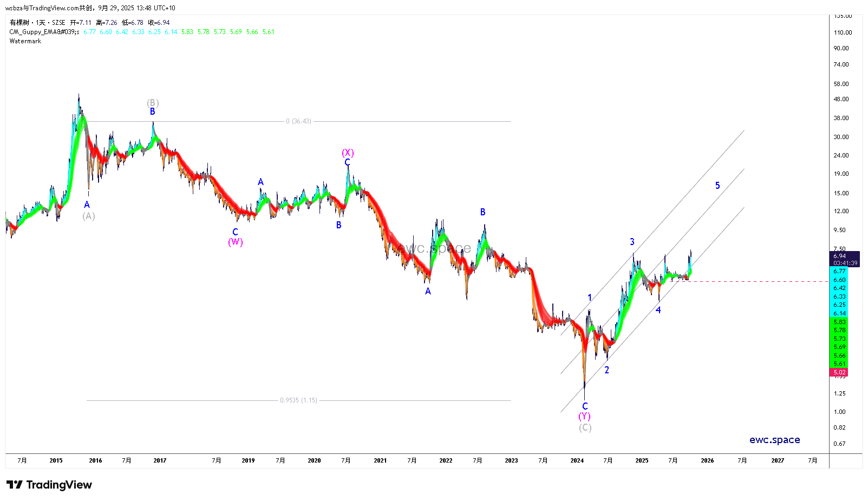Image resolution: width=868 pixels, height=501 pixels.
Task: Click the 2024 label on time axis
Action: pos(577,460)
